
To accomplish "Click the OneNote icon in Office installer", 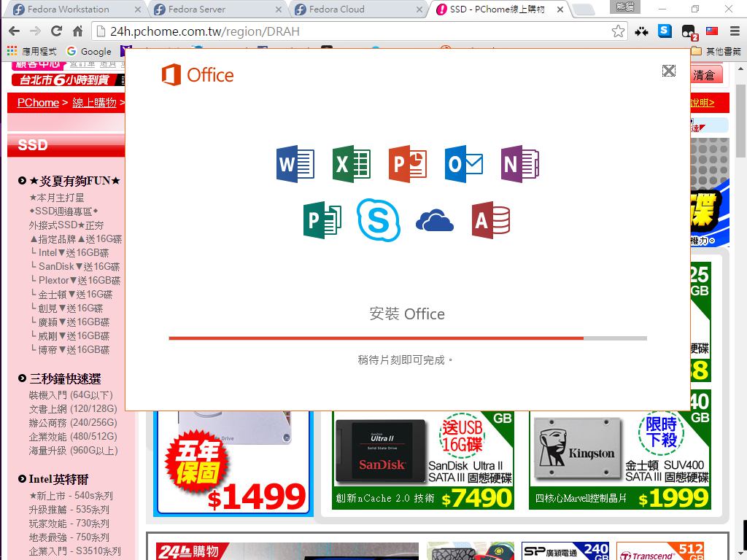I will 519,164.
